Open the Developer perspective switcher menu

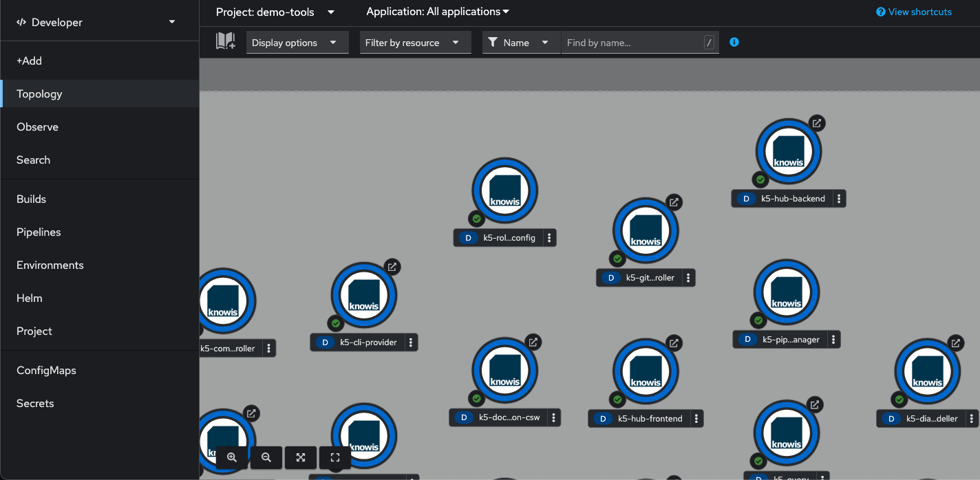(100, 21)
